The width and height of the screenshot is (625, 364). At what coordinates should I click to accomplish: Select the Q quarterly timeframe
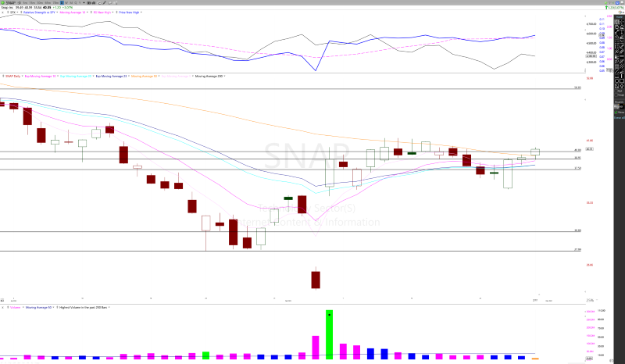(x=75, y=3)
